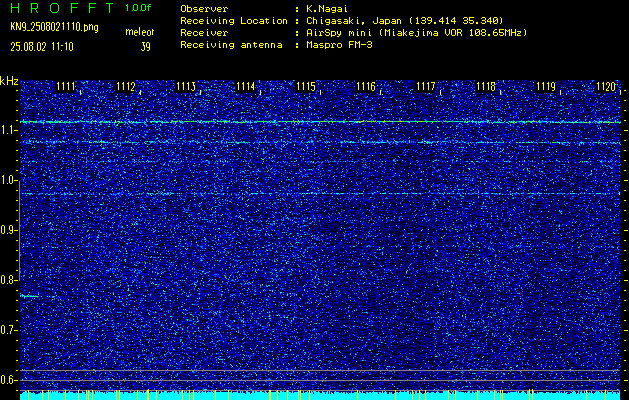629x400 pixels.
Task: Click the 0.6 frequency axis label
Action: click(x=8, y=380)
